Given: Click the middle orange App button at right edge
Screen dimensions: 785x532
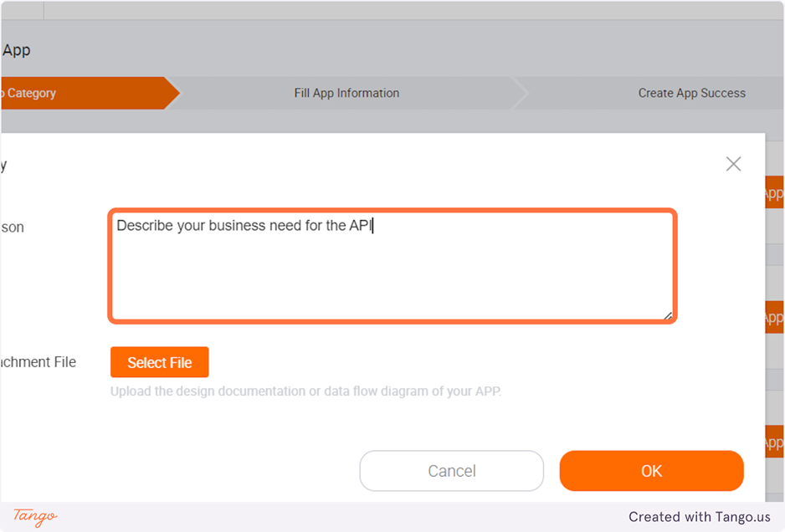Looking at the screenshot, I should tap(774, 318).
